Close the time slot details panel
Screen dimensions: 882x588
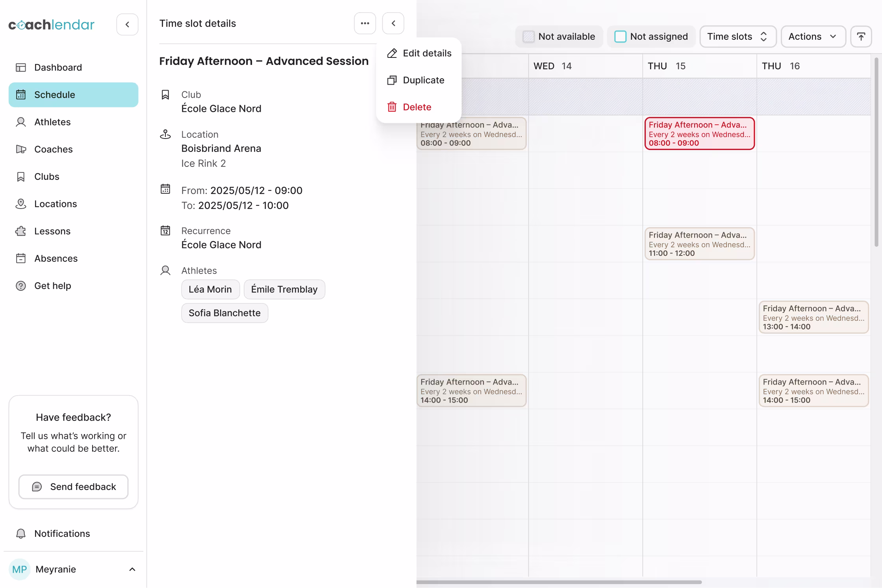click(x=393, y=24)
